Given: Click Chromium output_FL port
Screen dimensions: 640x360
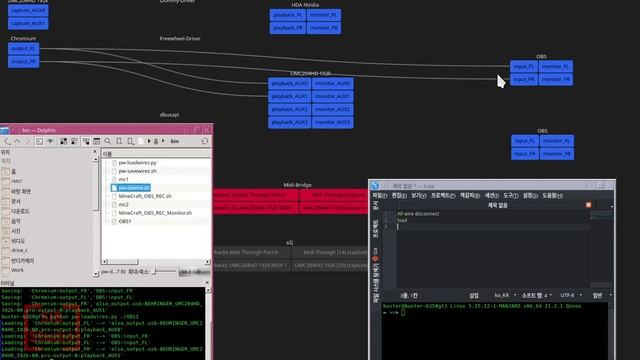Looking at the screenshot, I should (x=24, y=49).
